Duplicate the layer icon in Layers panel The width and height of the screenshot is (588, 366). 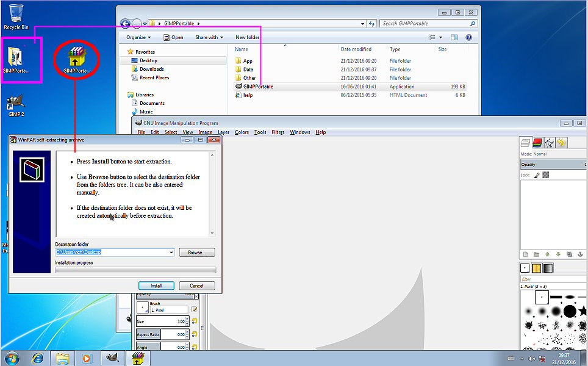(x=569, y=254)
